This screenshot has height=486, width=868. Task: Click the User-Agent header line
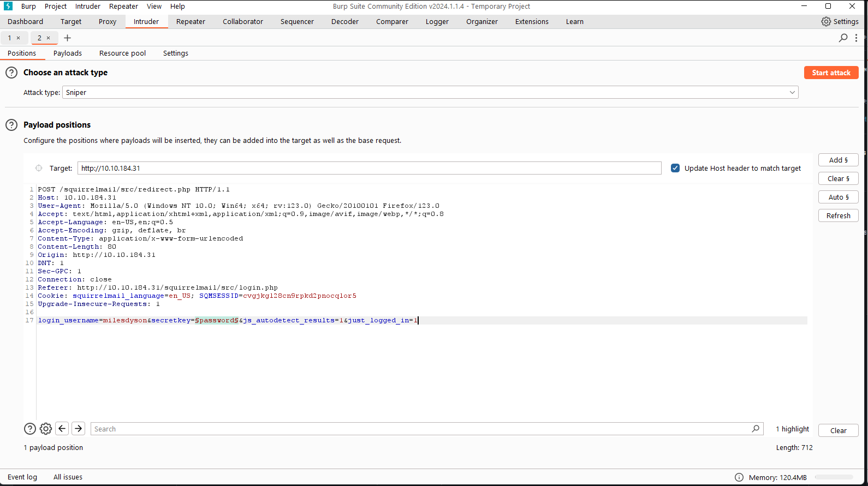(239, 206)
